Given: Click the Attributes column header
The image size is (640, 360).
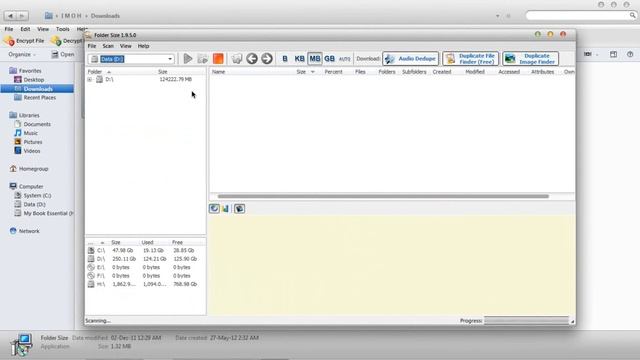Looking at the screenshot, I should tap(542, 72).
